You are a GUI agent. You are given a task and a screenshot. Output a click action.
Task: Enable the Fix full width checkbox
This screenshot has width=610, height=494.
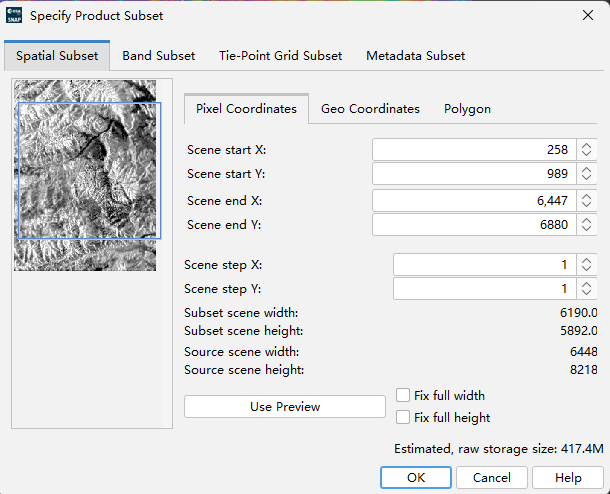coord(403,395)
